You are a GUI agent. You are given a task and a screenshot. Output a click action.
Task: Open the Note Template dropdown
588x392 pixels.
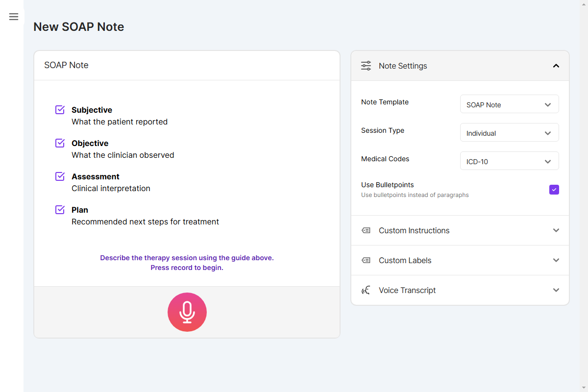click(509, 104)
